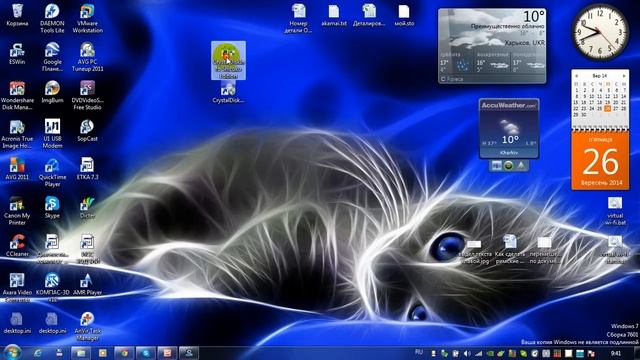Screen dimensions: 640x360
Task: Click the analog clock gadget
Action: coord(600,32)
